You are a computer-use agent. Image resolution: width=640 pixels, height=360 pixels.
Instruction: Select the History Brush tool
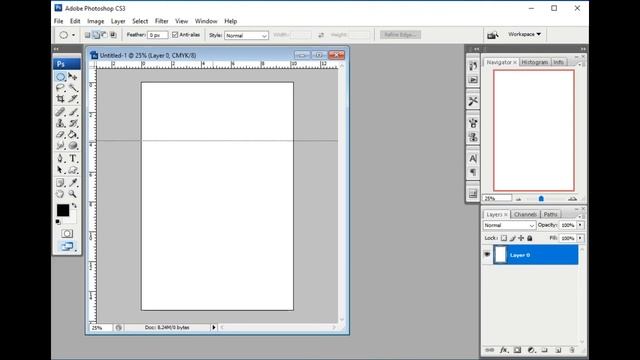click(x=73, y=123)
